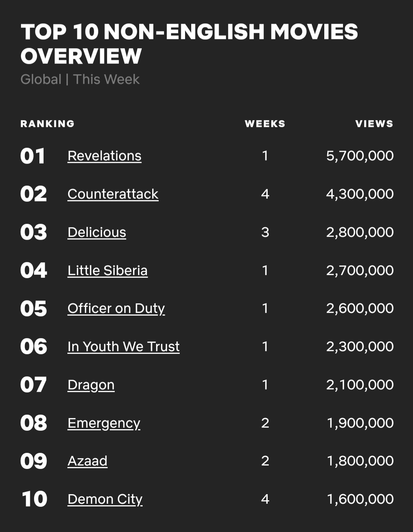Click the 10 ranking number
Screen dimensions: 413x532
(x=34, y=499)
